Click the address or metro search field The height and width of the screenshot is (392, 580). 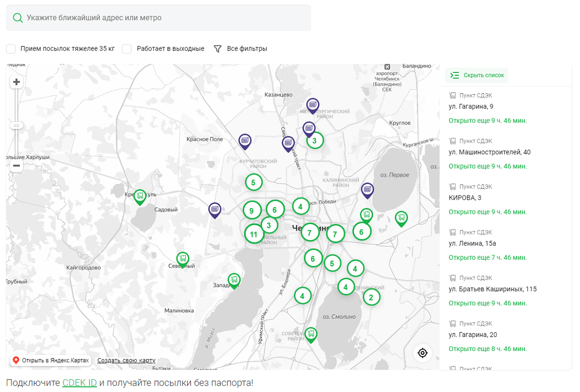click(158, 18)
